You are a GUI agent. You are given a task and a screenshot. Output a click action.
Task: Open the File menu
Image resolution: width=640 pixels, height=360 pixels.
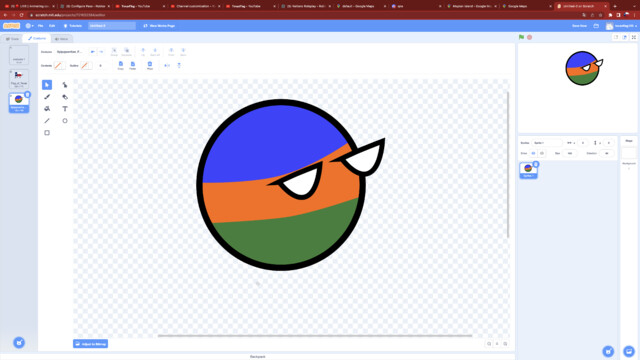[x=40, y=26]
